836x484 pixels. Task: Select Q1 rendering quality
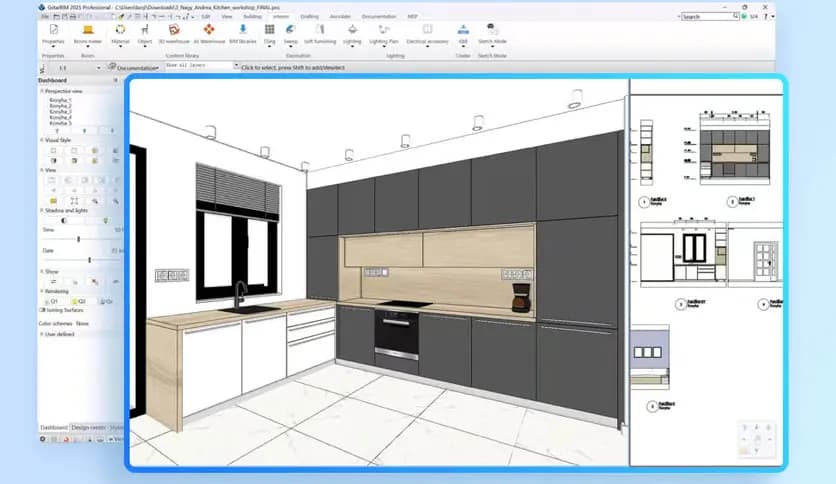point(53,301)
